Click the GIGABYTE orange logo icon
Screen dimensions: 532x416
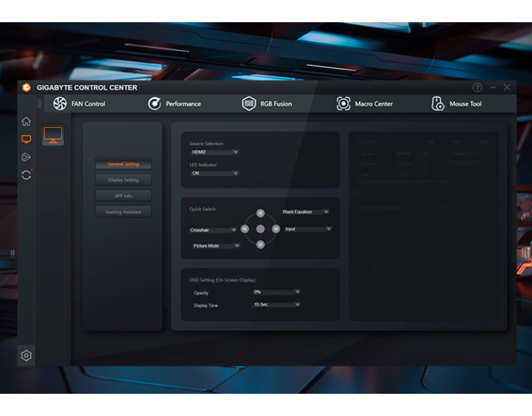pyautogui.click(x=26, y=87)
